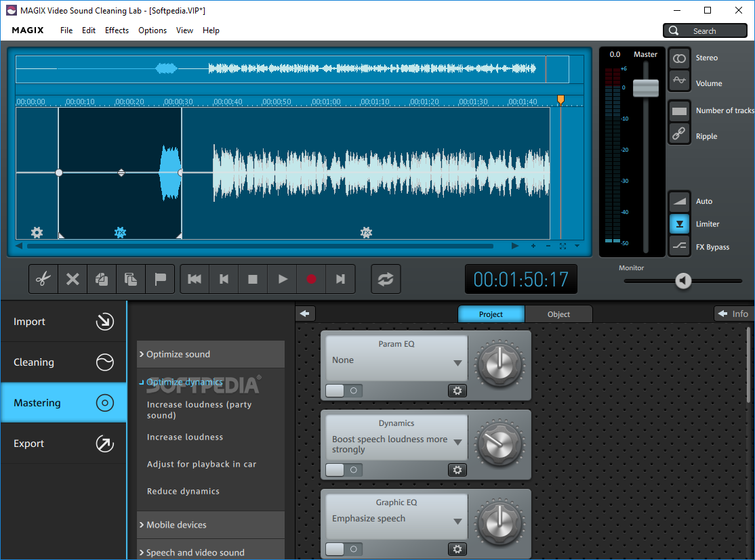Select the scissors cut tool

(43, 279)
